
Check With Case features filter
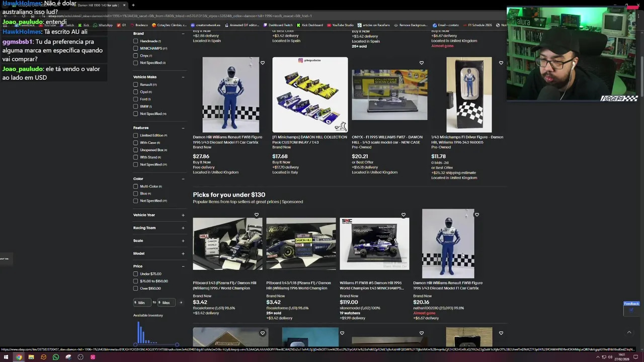coord(135,143)
